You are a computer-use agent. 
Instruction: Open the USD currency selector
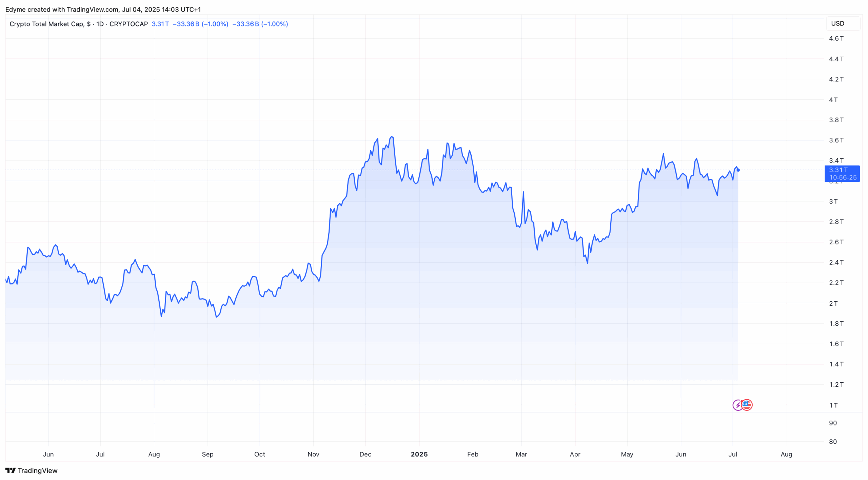tap(843, 23)
